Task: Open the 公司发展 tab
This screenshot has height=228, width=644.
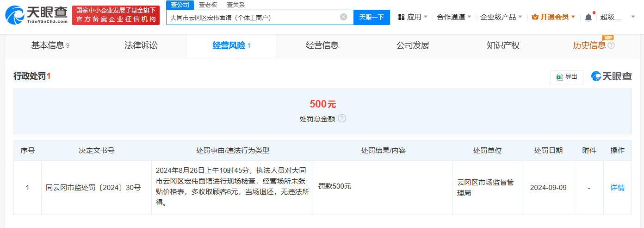Action: pyautogui.click(x=413, y=45)
